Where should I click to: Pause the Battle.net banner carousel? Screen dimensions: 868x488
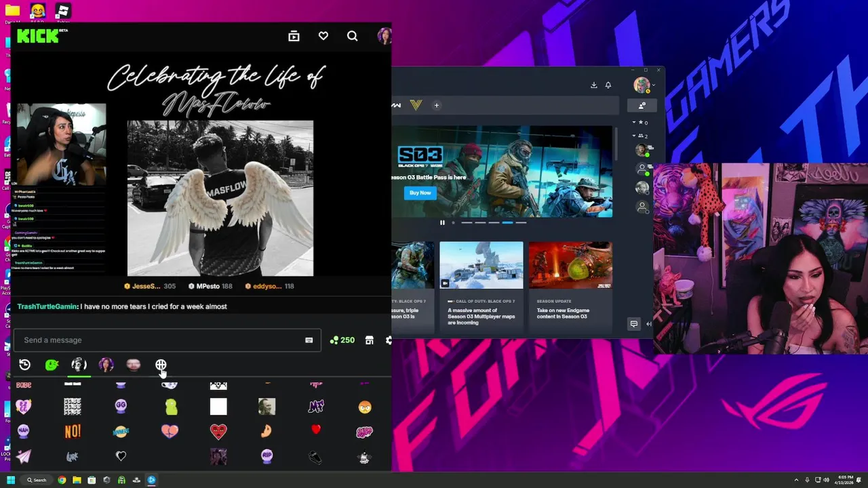(442, 222)
